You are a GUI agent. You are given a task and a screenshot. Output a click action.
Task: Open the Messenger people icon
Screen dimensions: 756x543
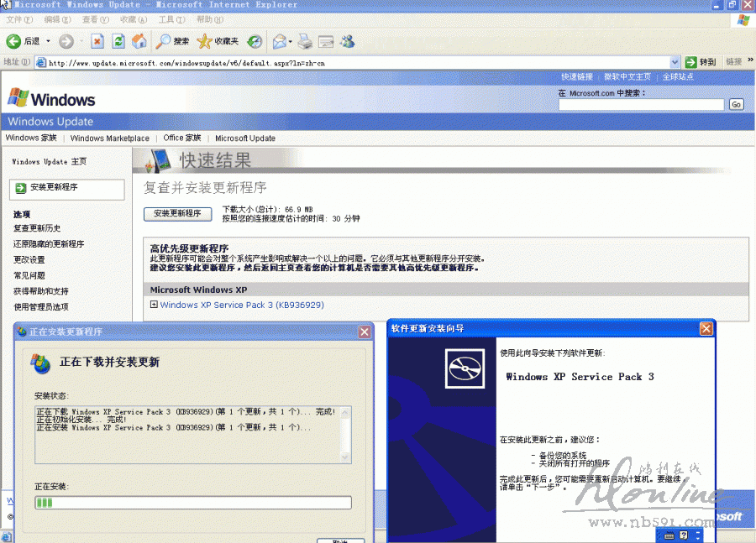tap(347, 41)
